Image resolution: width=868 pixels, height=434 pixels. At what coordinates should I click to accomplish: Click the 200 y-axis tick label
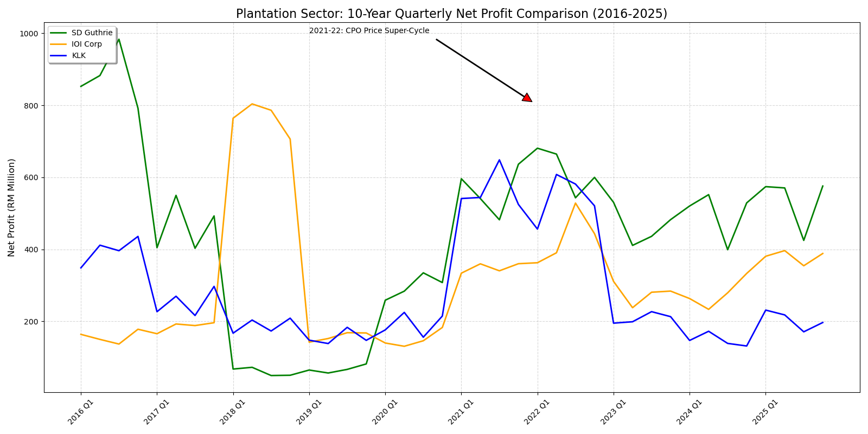coord(31,322)
